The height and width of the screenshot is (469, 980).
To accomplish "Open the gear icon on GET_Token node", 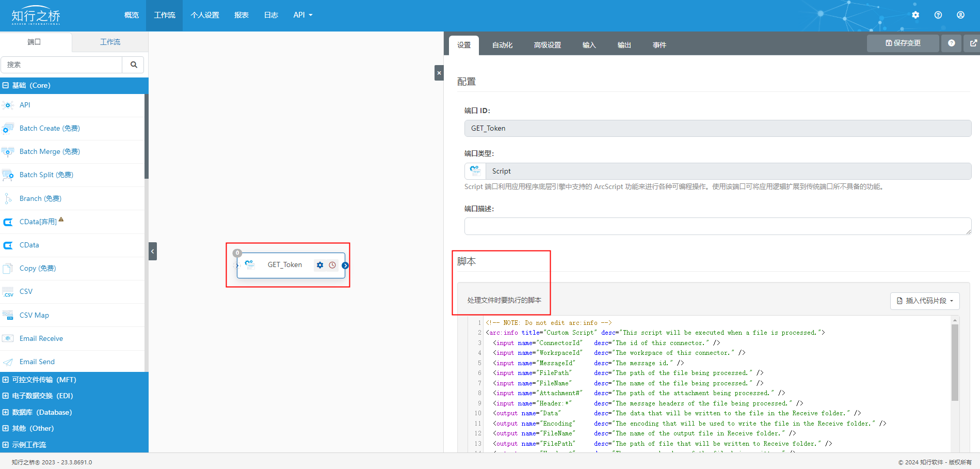I will [320, 265].
